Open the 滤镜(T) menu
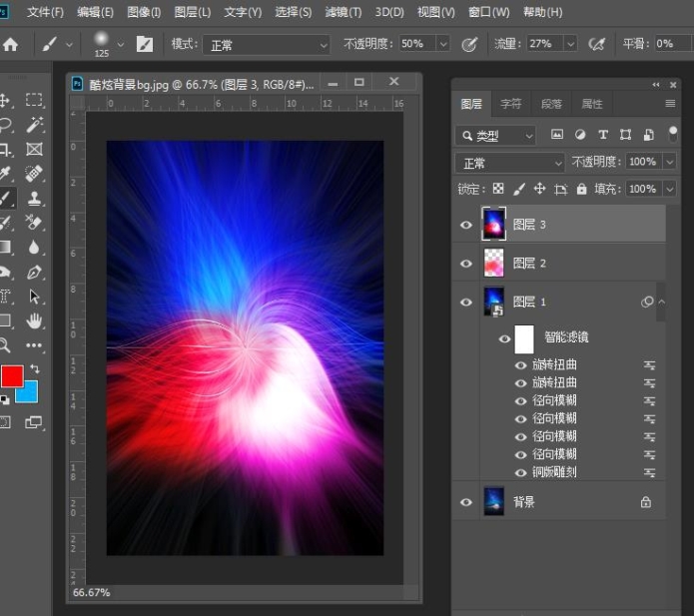The width and height of the screenshot is (694, 616). pos(344,12)
